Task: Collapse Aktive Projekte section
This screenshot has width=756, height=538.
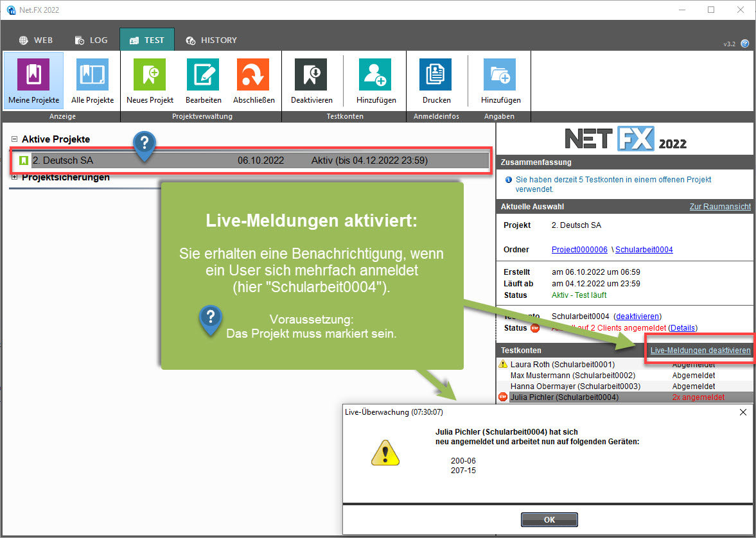Action: tap(15, 139)
